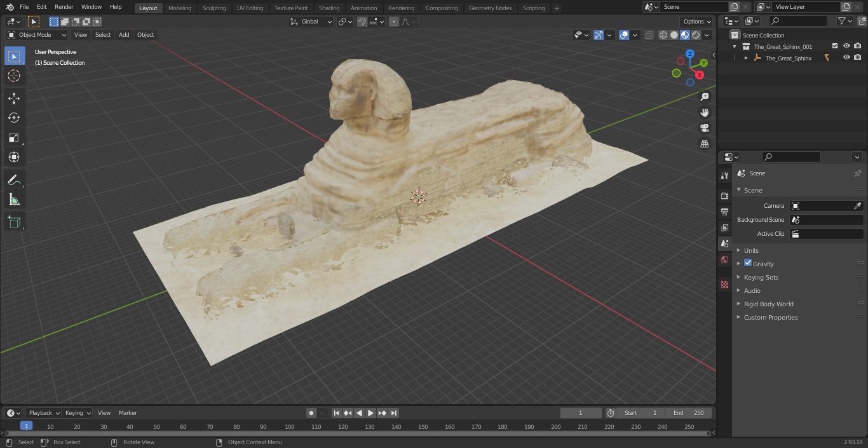
Task: Select the Add Cube tool
Action: pyautogui.click(x=14, y=222)
